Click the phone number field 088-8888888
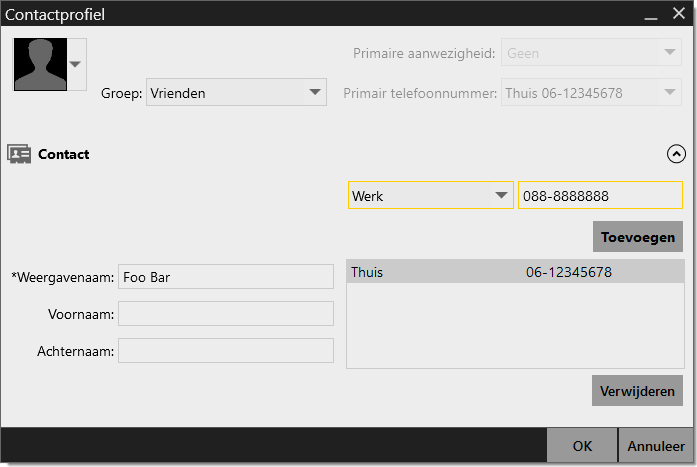 tap(600, 195)
